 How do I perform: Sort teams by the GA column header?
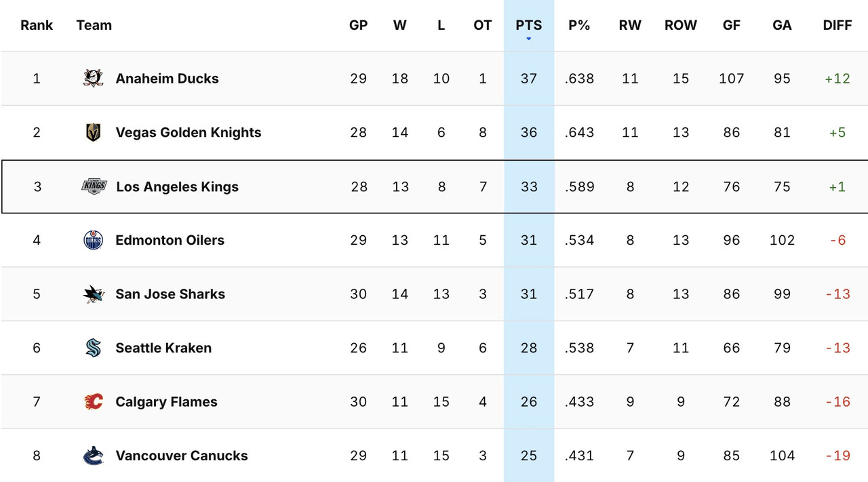pos(782,25)
